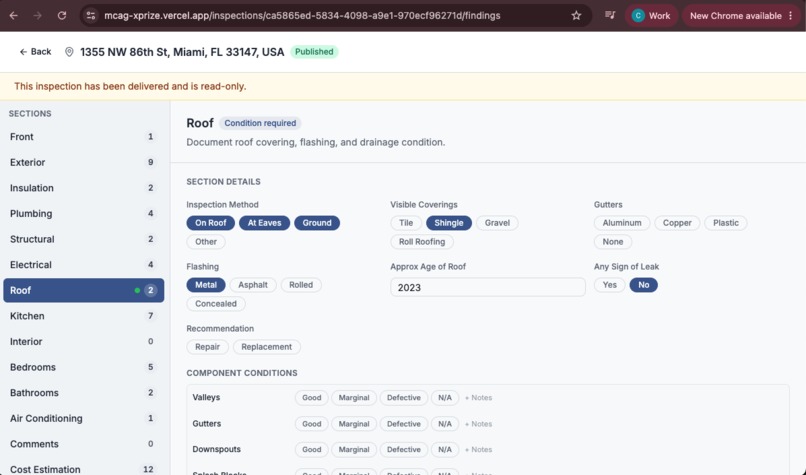
Task: Mark Valleys as Marginal
Action: [x=354, y=398]
